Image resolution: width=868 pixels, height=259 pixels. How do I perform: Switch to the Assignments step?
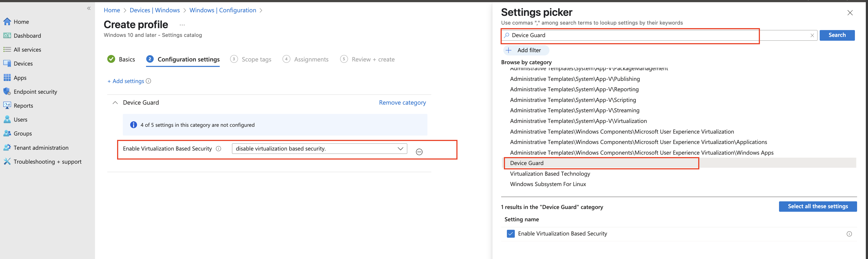(x=311, y=59)
